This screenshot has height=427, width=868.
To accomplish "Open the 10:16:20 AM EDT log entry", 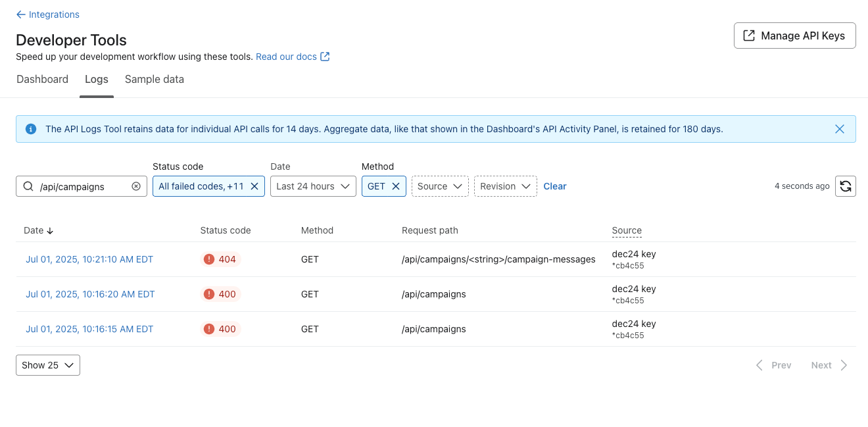I will (x=90, y=294).
